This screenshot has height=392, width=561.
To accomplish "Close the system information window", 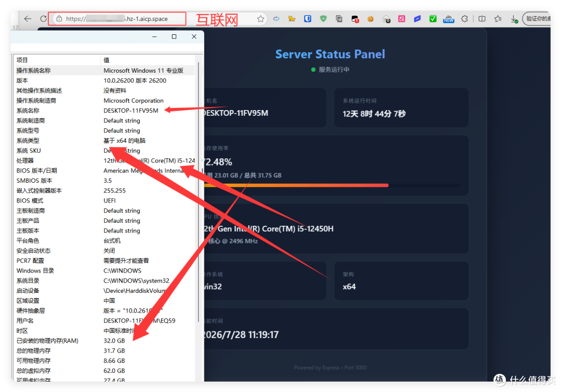I will click(x=194, y=36).
